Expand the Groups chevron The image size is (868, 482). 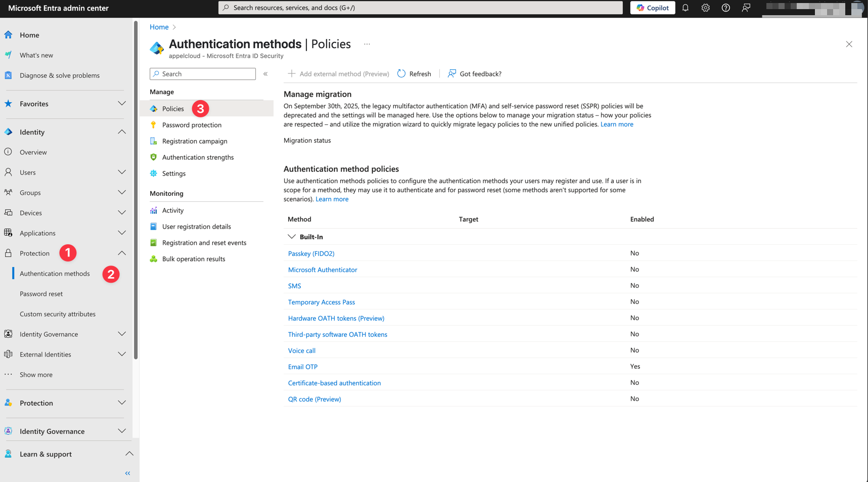(122, 193)
